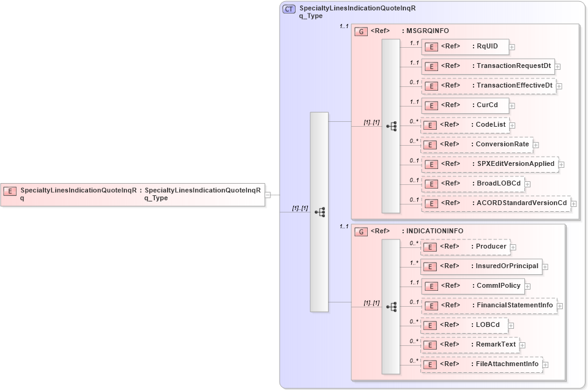The width and height of the screenshot is (588, 390).
Task: Select the sequence compositor icon inside MSGRQINFO
Action: tap(392, 125)
